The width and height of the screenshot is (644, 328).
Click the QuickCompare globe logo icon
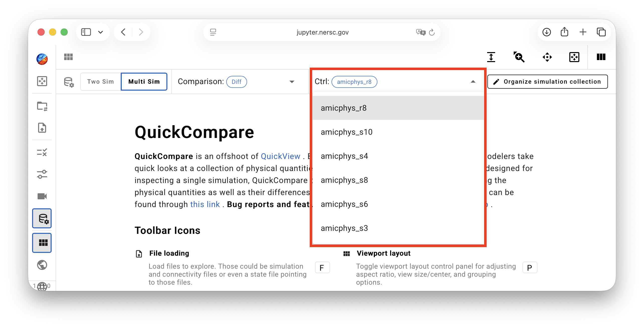click(42, 59)
